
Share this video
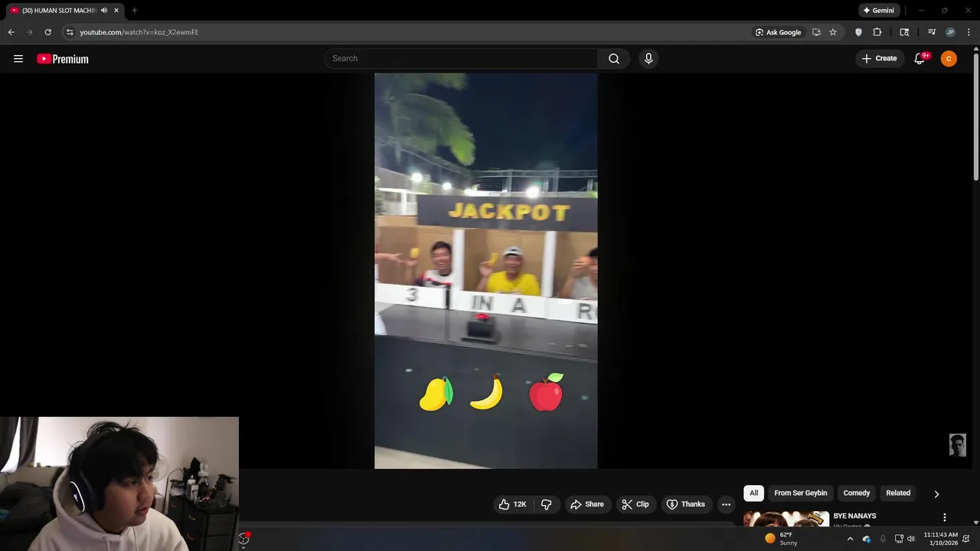point(587,504)
